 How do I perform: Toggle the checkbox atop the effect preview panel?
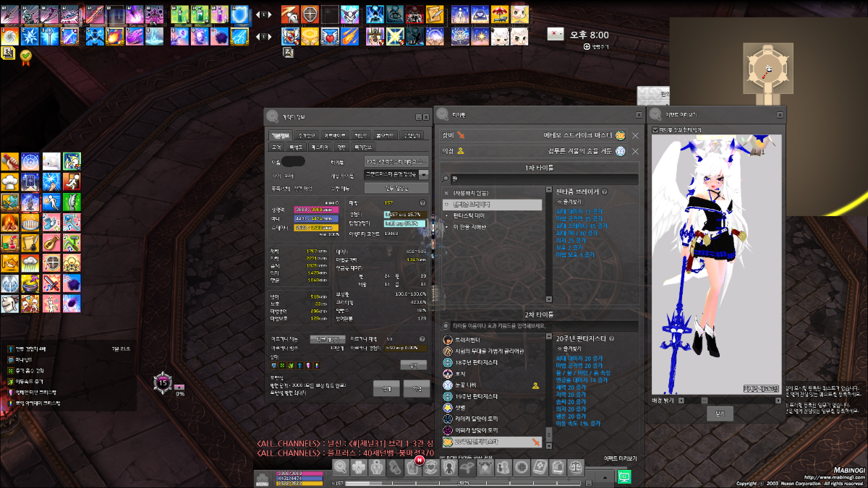tap(655, 130)
